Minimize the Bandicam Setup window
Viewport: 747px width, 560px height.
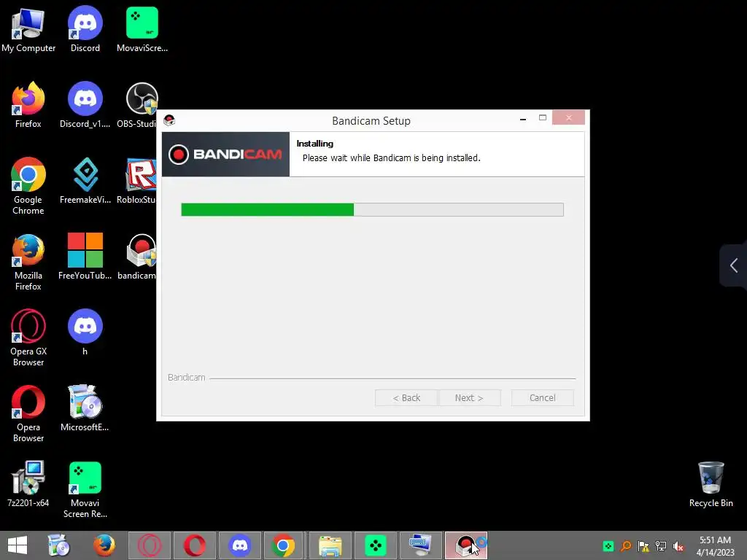[523, 118]
